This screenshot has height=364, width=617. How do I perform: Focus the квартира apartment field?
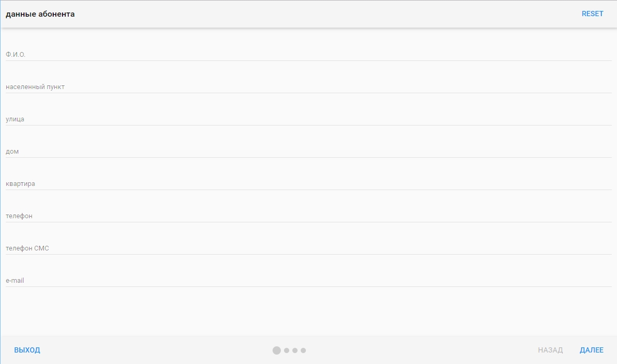[307, 183]
